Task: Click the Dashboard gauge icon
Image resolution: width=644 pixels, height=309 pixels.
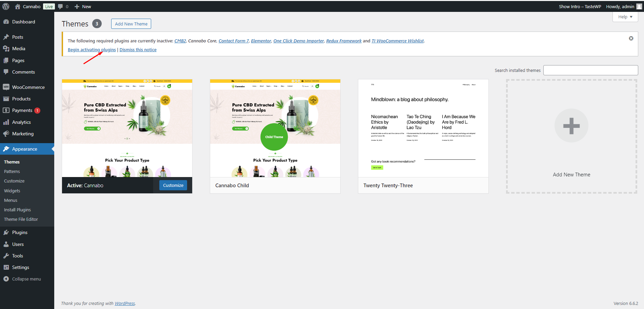Action: coord(6,22)
